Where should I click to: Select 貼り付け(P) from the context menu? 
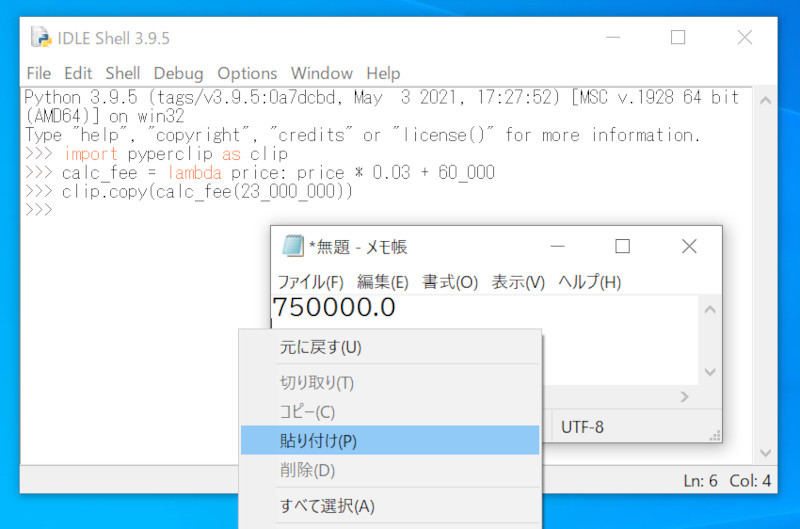(390, 440)
